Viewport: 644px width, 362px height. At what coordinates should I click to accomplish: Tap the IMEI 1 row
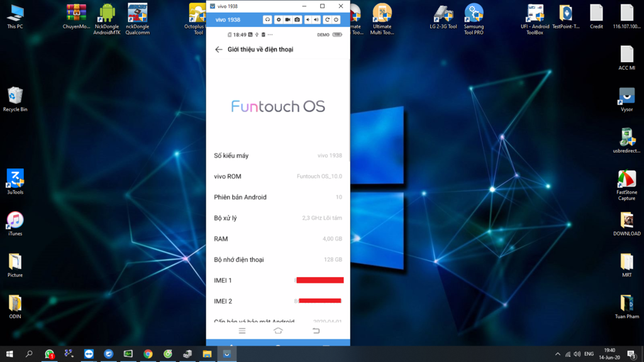click(278, 280)
